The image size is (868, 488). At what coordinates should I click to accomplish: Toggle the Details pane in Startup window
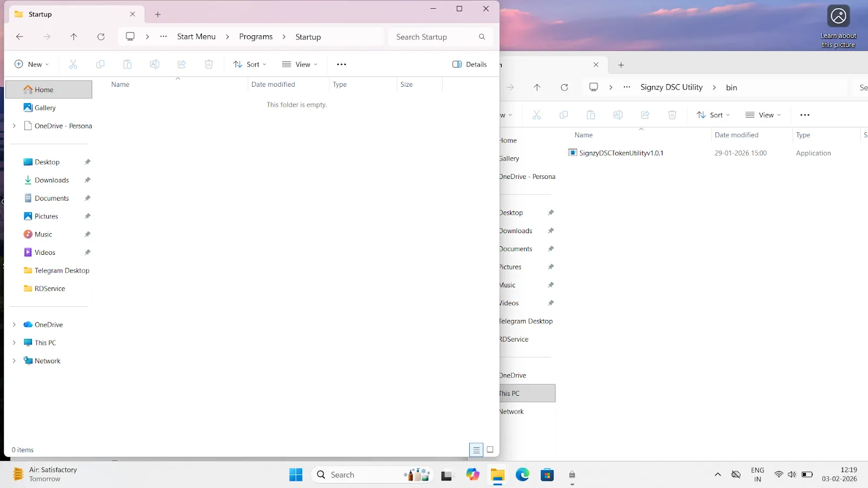tap(470, 65)
